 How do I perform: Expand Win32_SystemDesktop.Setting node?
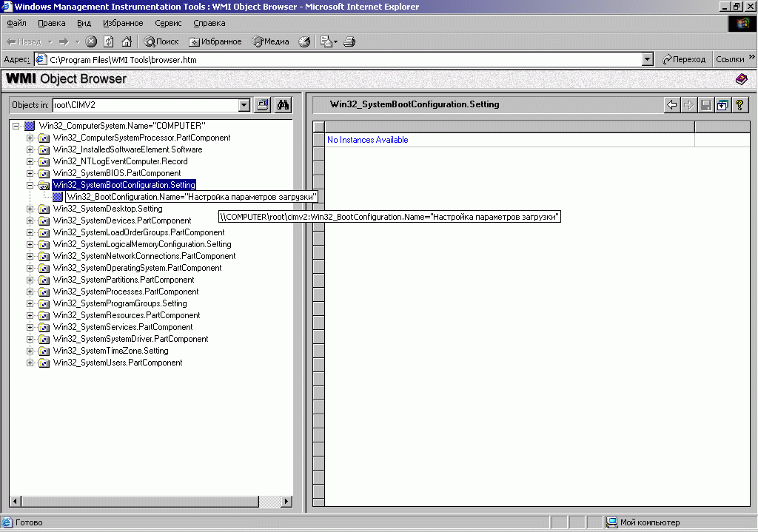30,209
